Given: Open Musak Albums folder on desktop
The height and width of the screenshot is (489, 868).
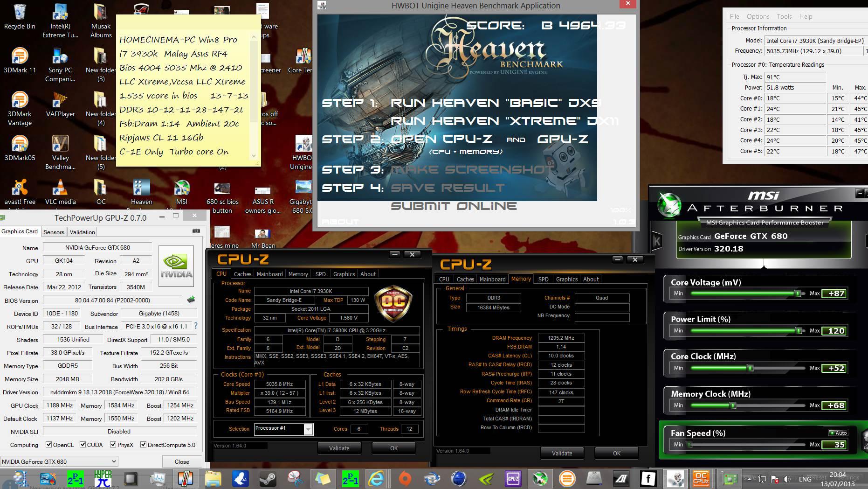Looking at the screenshot, I should coord(101,21).
